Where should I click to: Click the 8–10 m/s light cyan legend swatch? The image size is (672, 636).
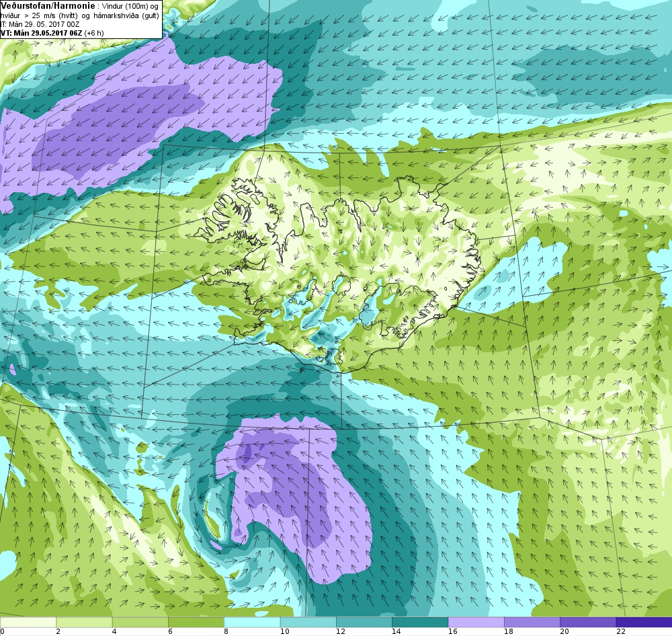click(252, 622)
